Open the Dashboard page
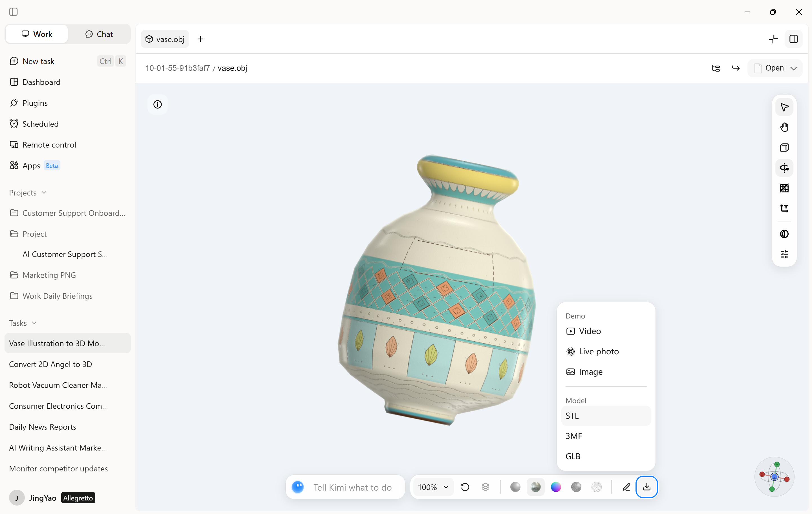This screenshot has height=514, width=812. [x=67, y=82]
